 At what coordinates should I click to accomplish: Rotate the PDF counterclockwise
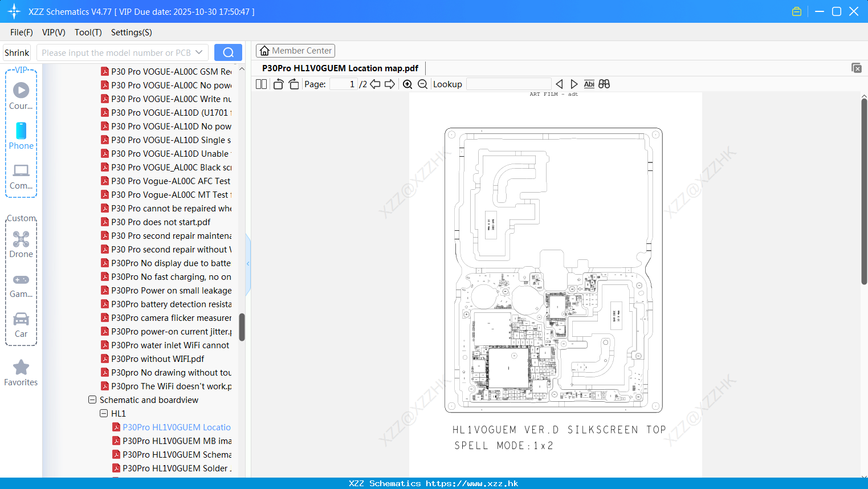pyautogui.click(x=278, y=84)
